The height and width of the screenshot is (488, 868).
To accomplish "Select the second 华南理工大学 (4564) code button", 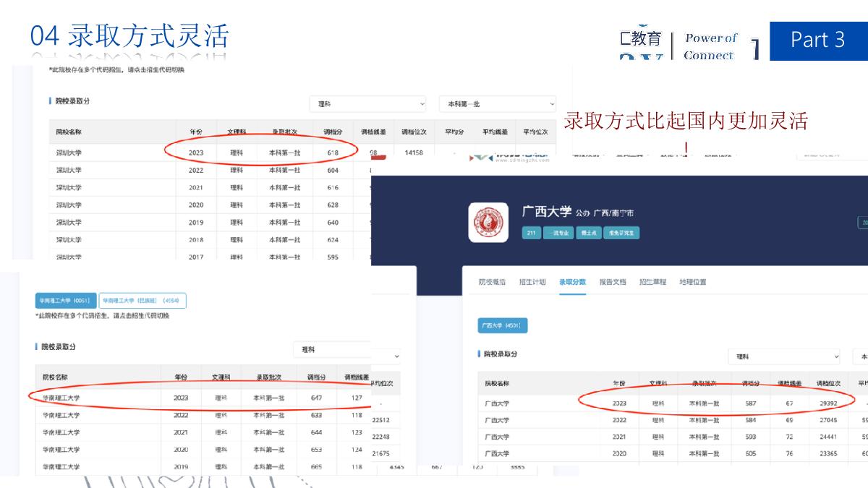I will (x=142, y=301).
